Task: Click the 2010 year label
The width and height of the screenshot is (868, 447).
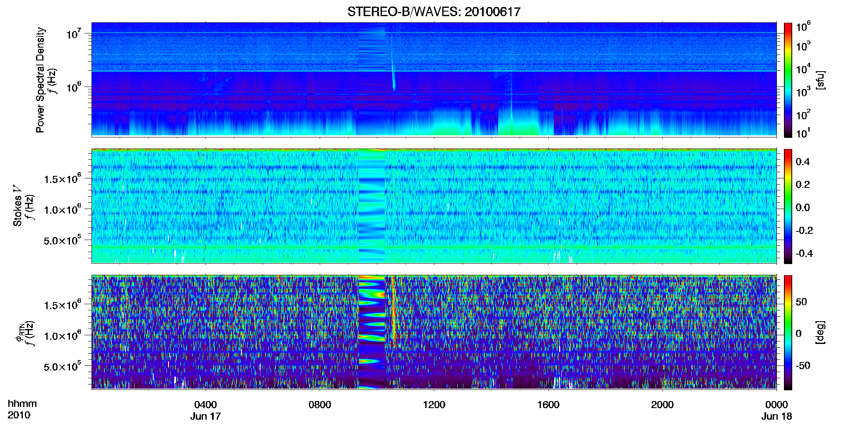Action: 19,415
